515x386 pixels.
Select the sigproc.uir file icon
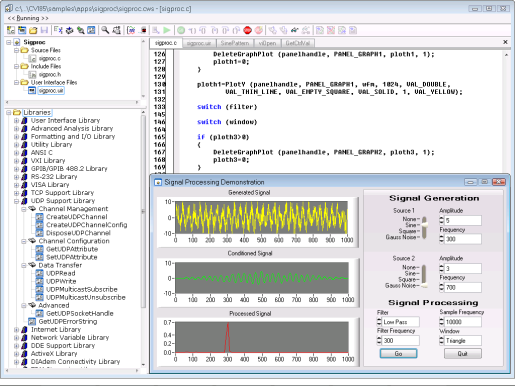pyautogui.click(x=32, y=91)
